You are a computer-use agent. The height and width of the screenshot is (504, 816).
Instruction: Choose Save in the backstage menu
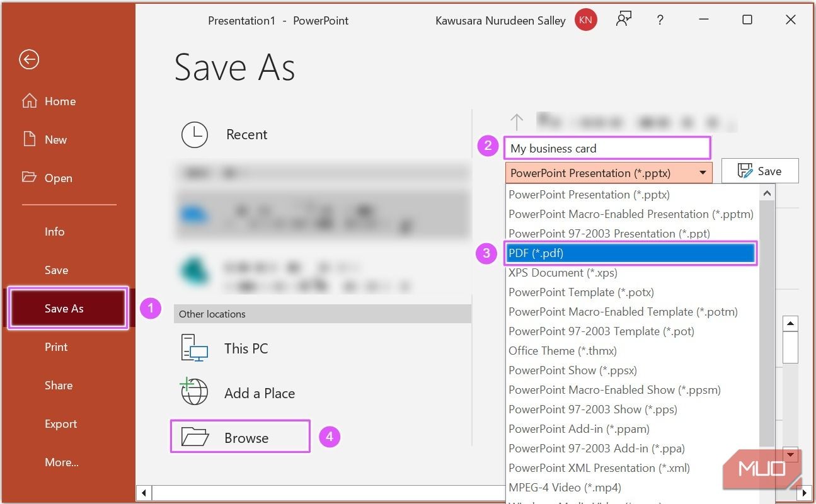[57, 270]
